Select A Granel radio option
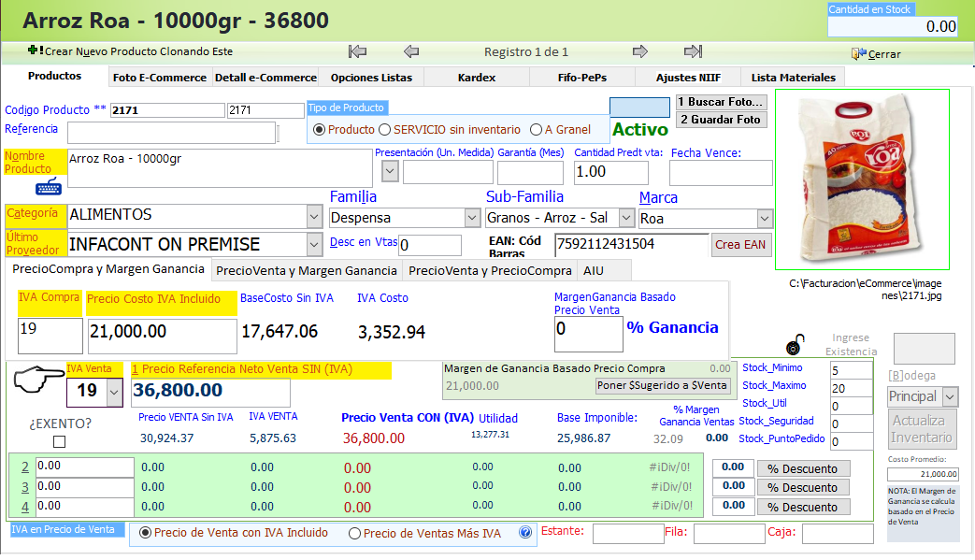The height and width of the screenshot is (560, 975). (x=536, y=130)
